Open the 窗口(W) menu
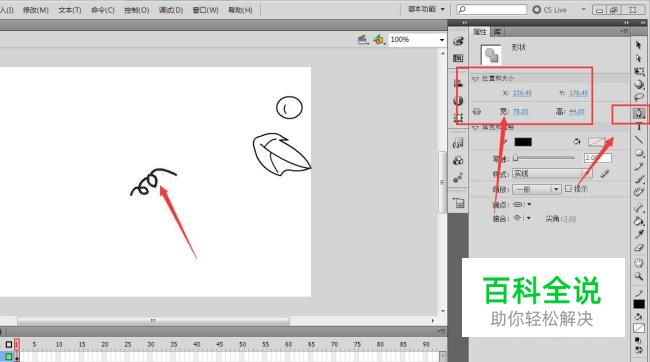Viewport: 650px width, 362px height. 206,10
